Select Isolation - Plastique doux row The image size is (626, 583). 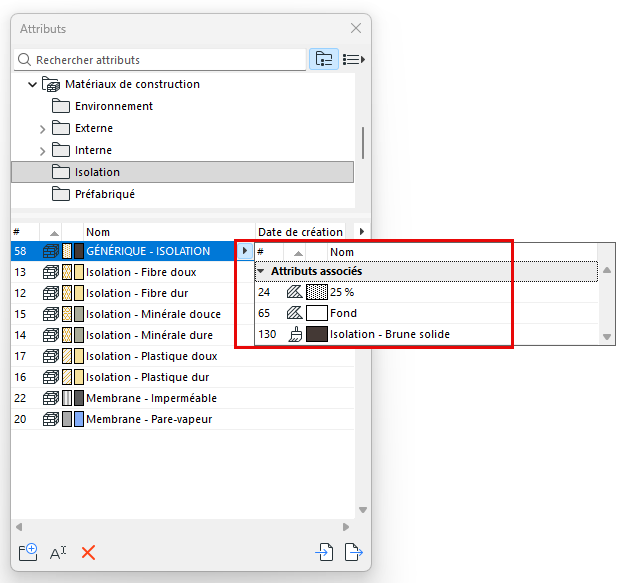pyautogui.click(x=182, y=356)
